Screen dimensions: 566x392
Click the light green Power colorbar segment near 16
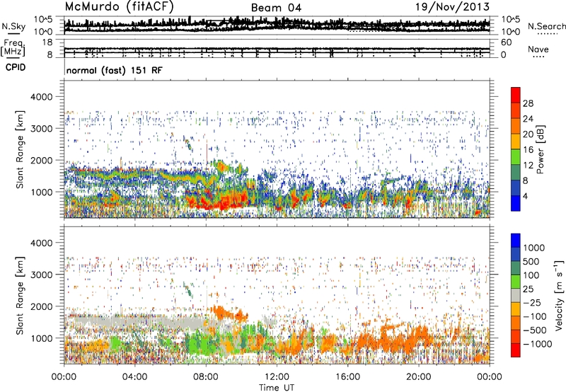click(516, 158)
